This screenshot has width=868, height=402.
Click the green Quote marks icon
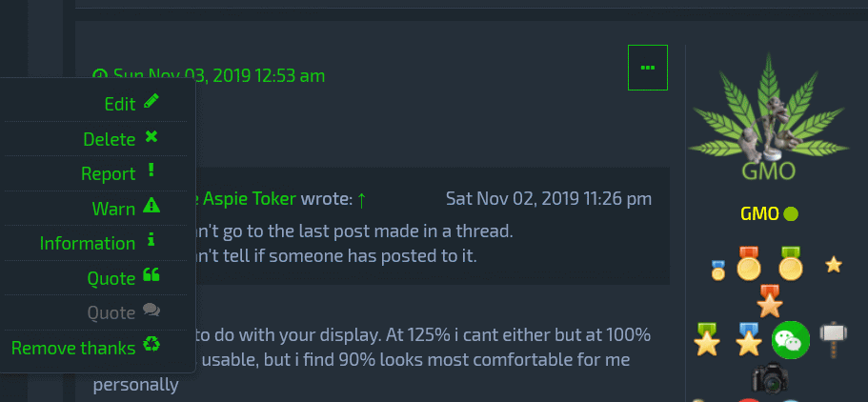[151, 276]
